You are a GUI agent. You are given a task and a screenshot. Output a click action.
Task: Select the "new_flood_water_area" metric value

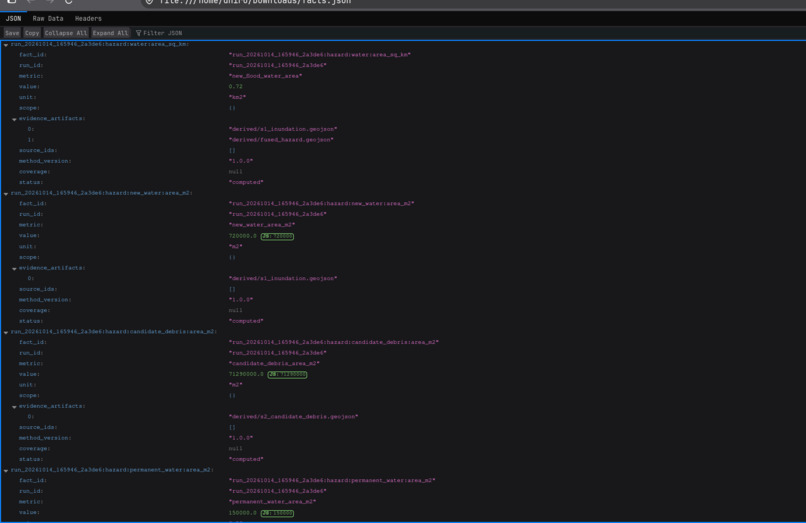(265, 76)
